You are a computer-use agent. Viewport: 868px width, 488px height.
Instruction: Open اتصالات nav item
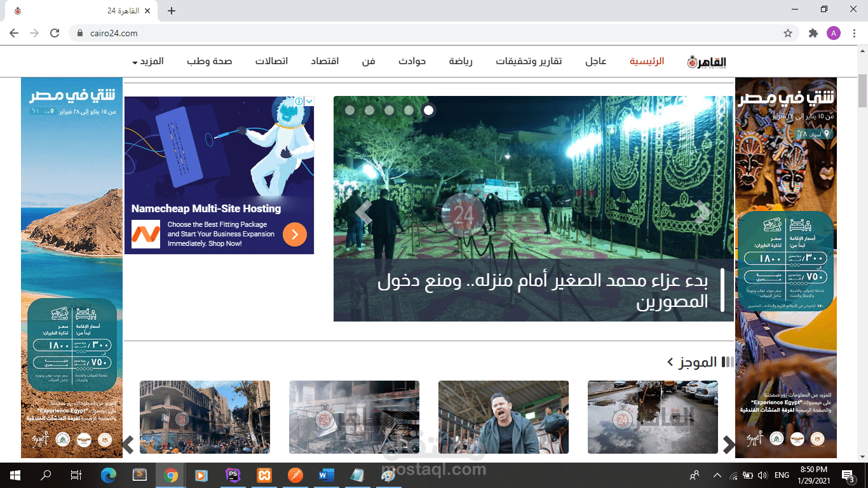coord(271,62)
